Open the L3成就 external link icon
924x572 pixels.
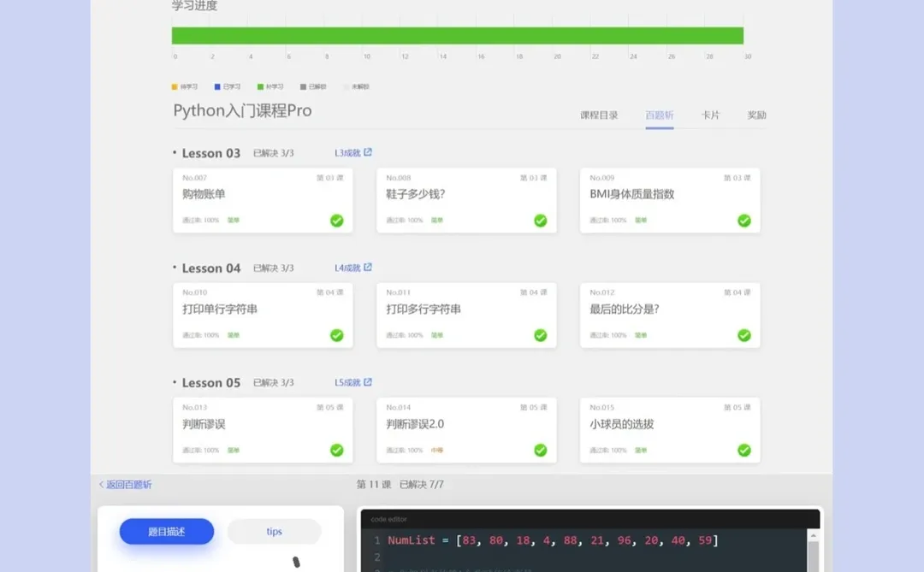point(368,152)
